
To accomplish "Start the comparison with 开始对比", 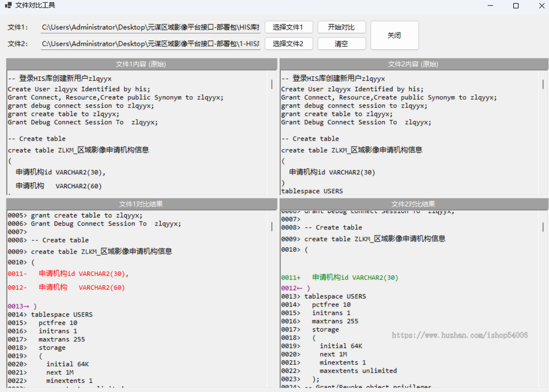I will tap(341, 27).
